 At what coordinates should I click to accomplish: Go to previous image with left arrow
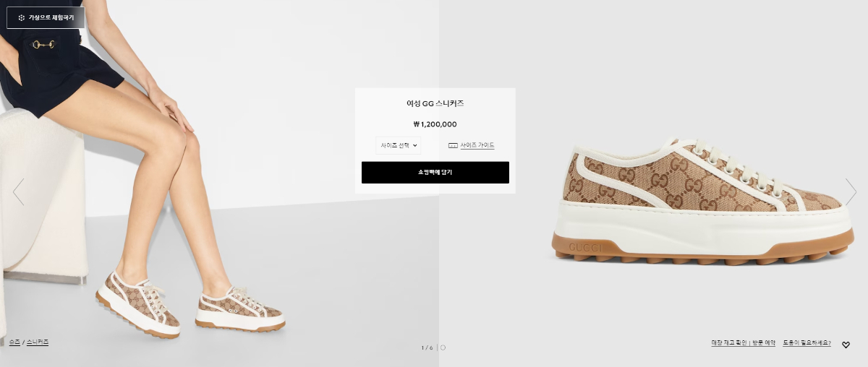(x=19, y=191)
